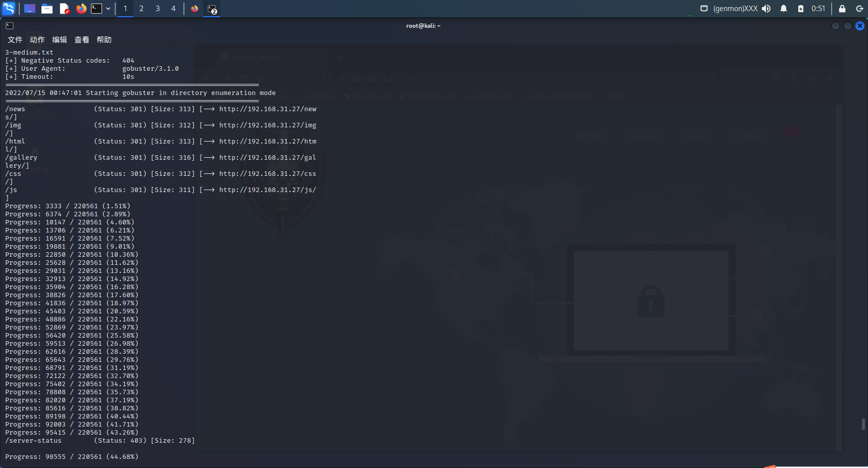Lock the screen with padlock icon

(842, 9)
